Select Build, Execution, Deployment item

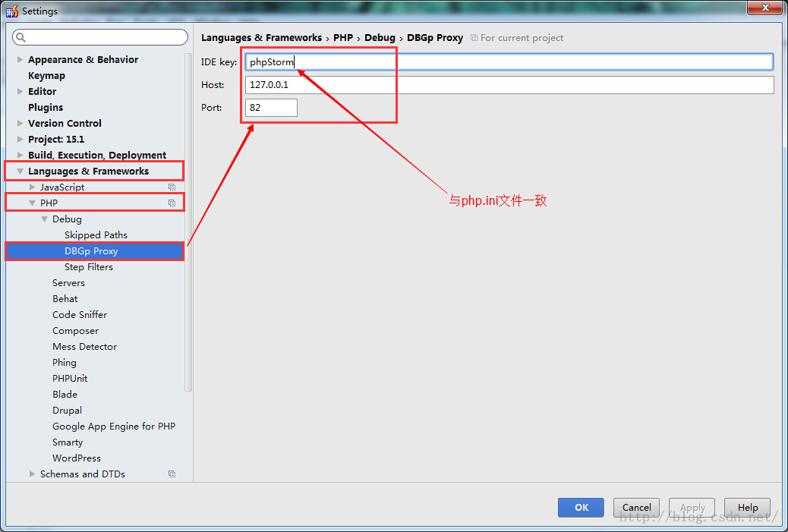click(97, 156)
